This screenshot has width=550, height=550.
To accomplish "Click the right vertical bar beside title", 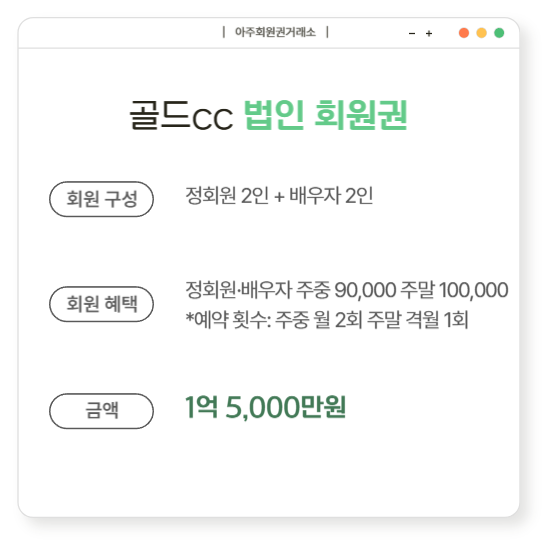I will (x=327, y=32).
